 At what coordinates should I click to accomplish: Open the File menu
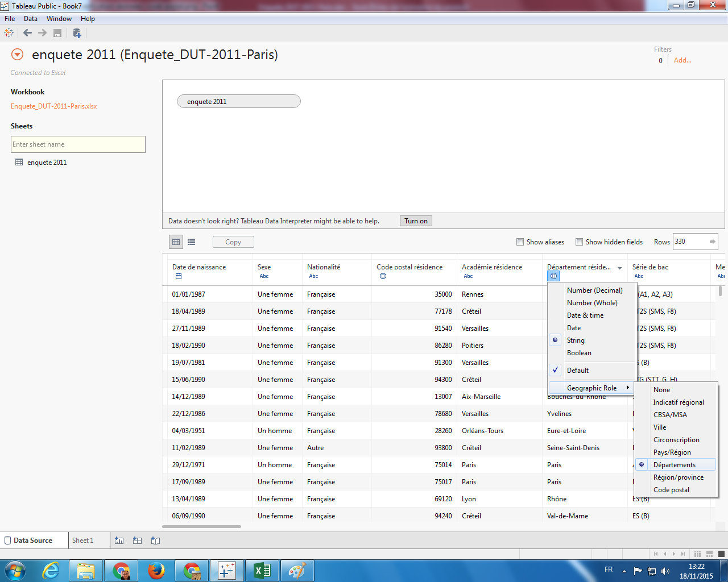10,19
